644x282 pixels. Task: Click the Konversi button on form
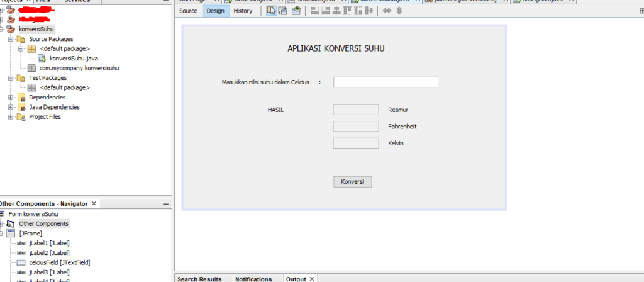pos(352,182)
